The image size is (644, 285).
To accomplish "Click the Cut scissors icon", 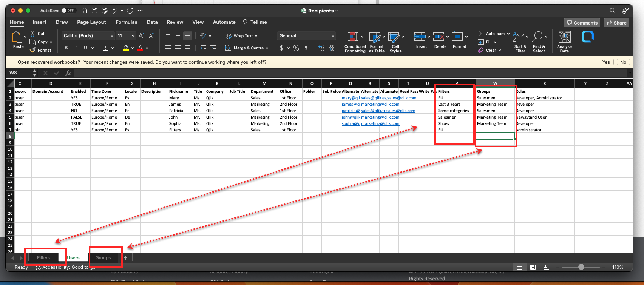I will coord(33,34).
